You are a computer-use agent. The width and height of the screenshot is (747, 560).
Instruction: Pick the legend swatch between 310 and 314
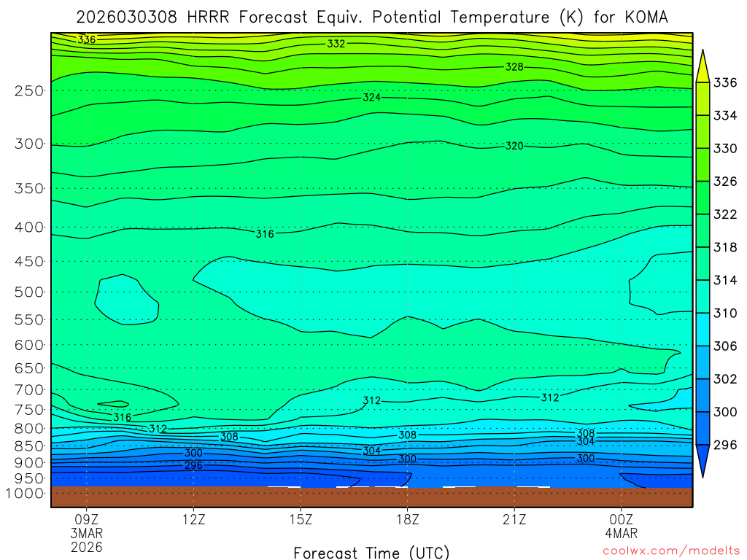click(x=703, y=296)
